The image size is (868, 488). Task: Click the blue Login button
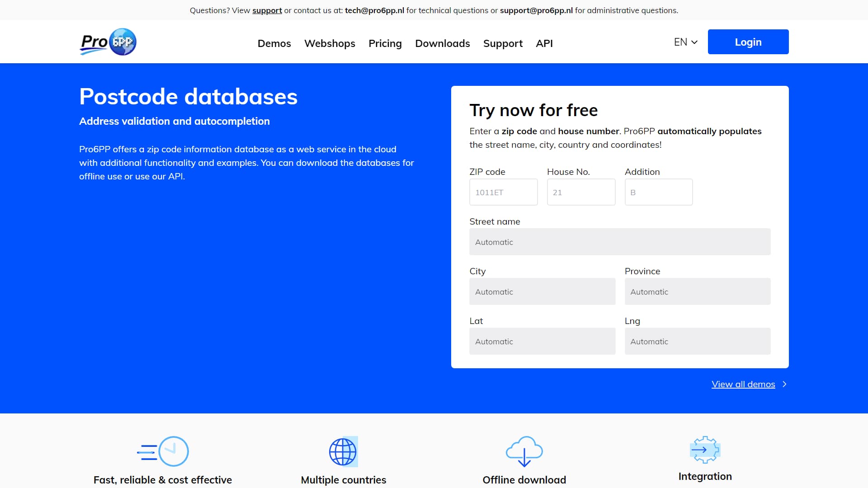click(x=748, y=42)
